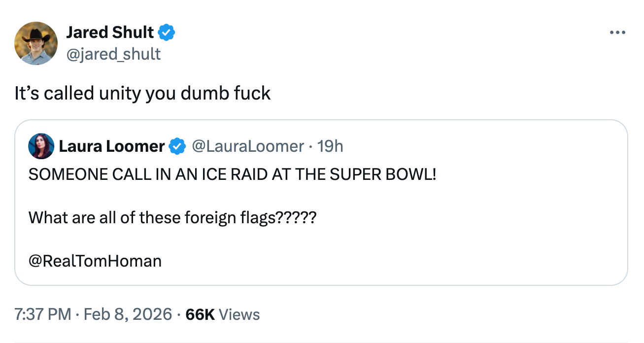644x343 pixels.
Task: Open the @RealTomHoman mention
Action: tap(95, 260)
